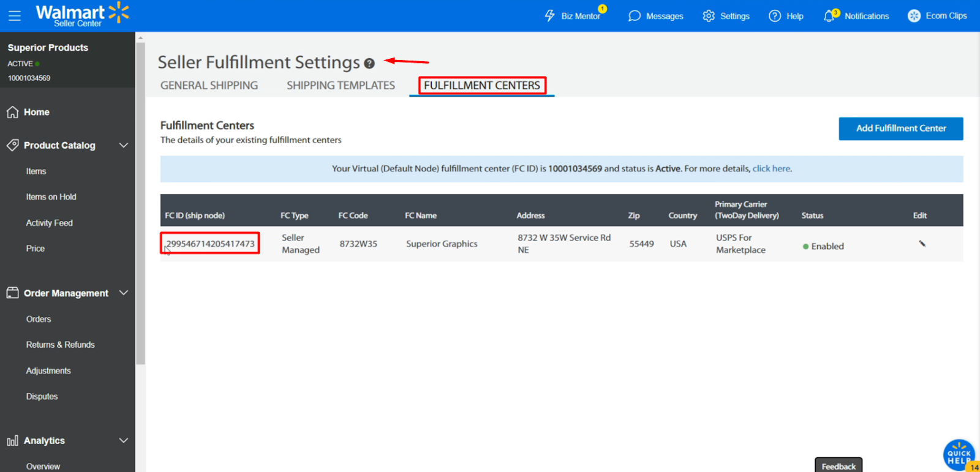Click the Product Catalog tag icon
The height and width of the screenshot is (472, 980).
[x=12, y=145]
